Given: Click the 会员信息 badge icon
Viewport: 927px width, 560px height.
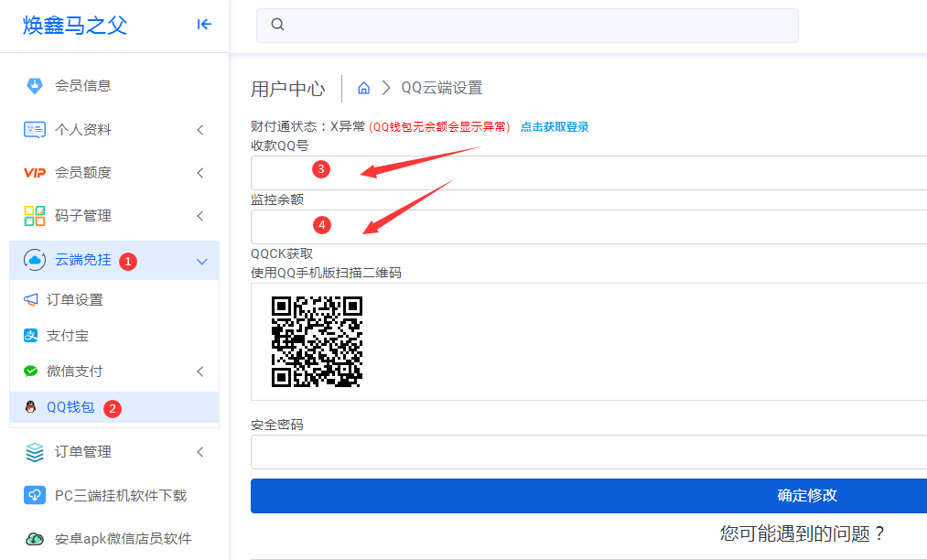Looking at the screenshot, I should coord(35,86).
